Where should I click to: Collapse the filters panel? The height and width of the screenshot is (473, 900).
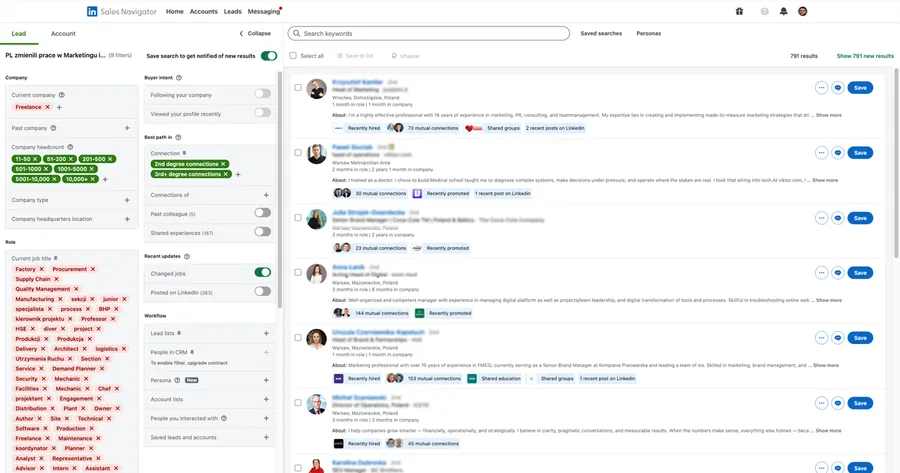click(x=255, y=33)
